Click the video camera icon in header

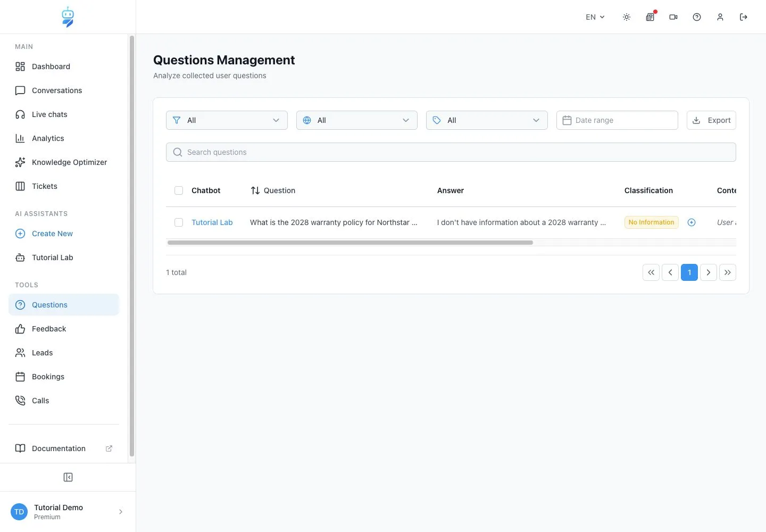673,17
